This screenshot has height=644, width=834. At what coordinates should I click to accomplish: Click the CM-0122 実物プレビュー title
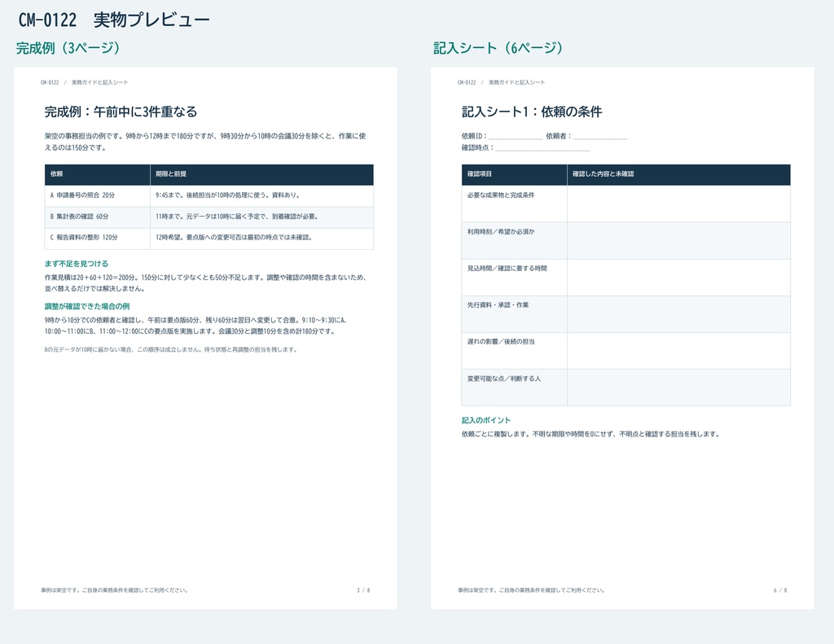tap(114, 20)
